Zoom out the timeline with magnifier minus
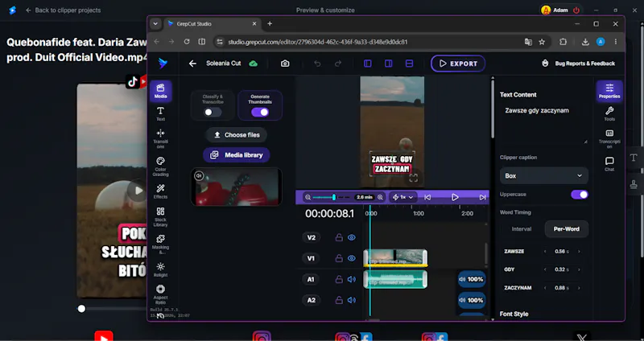The width and height of the screenshot is (644, 341). click(x=308, y=197)
